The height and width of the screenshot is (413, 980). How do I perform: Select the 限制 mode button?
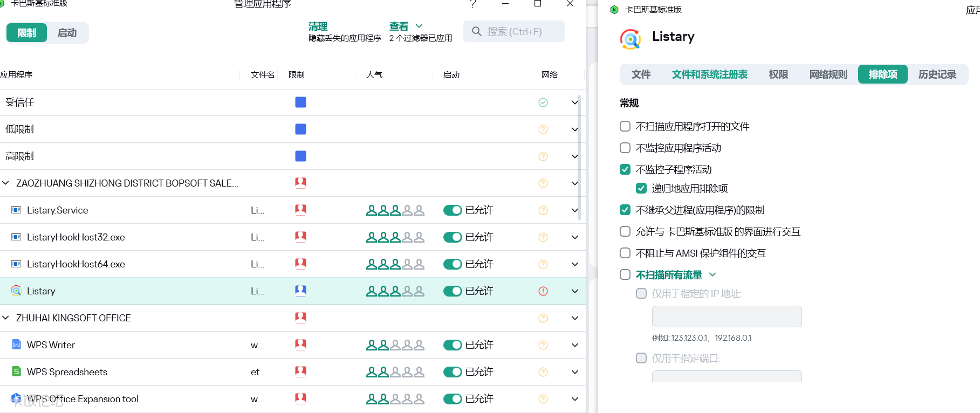click(x=26, y=33)
